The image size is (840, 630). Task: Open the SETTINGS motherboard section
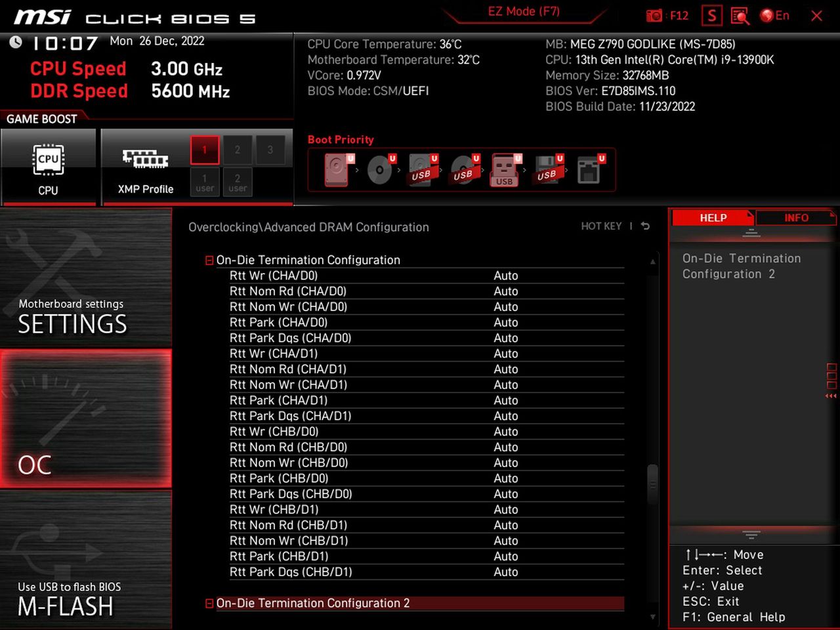(x=86, y=279)
